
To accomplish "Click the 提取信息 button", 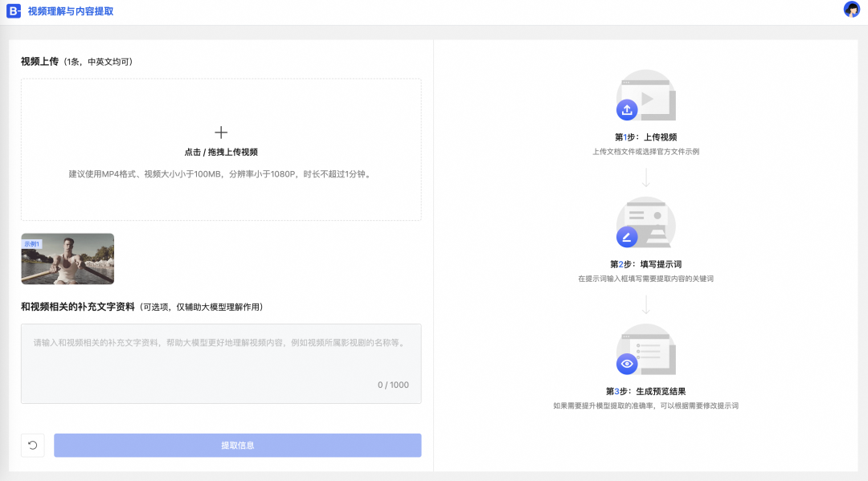I will (x=237, y=445).
